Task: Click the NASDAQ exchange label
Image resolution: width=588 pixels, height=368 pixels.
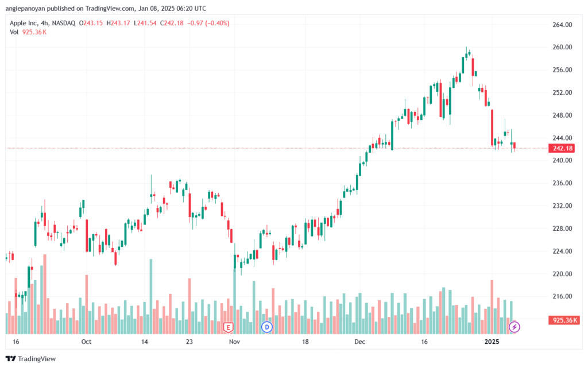Action: point(64,23)
